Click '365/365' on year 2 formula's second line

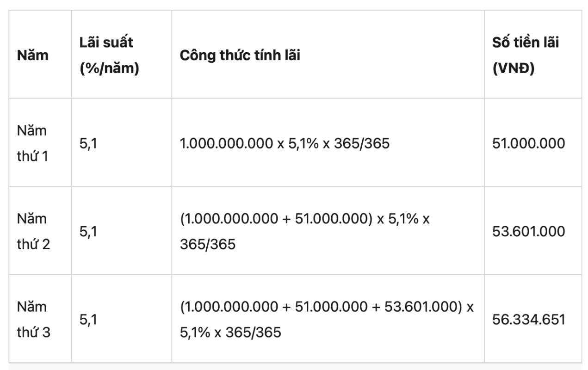(x=208, y=244)
